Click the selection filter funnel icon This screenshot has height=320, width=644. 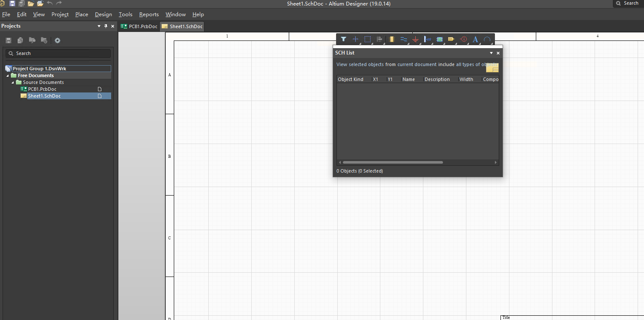pyautogui.click(x=343, y=39)
